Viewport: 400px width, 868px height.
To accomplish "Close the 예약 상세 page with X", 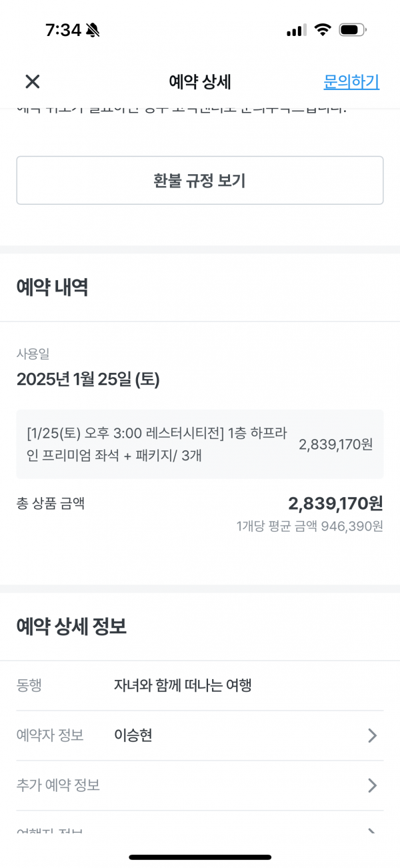I will [33, 81].
